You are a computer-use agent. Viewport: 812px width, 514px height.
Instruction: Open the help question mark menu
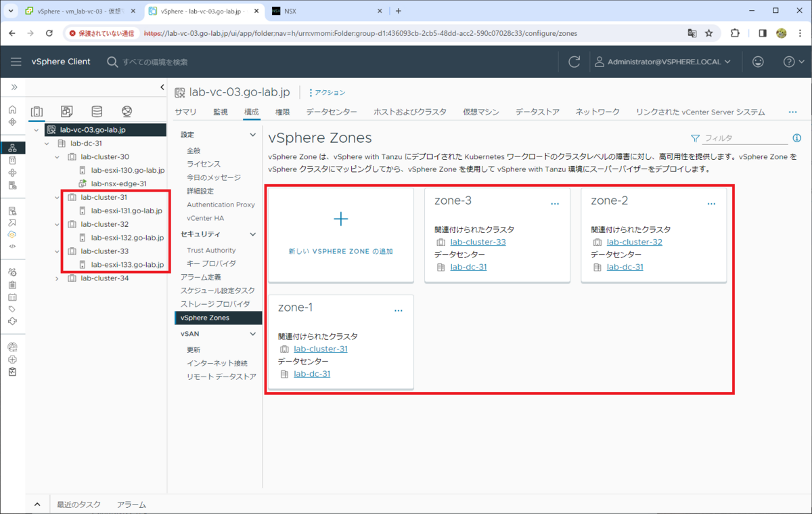pyautogui.click(x=792, y=62)
